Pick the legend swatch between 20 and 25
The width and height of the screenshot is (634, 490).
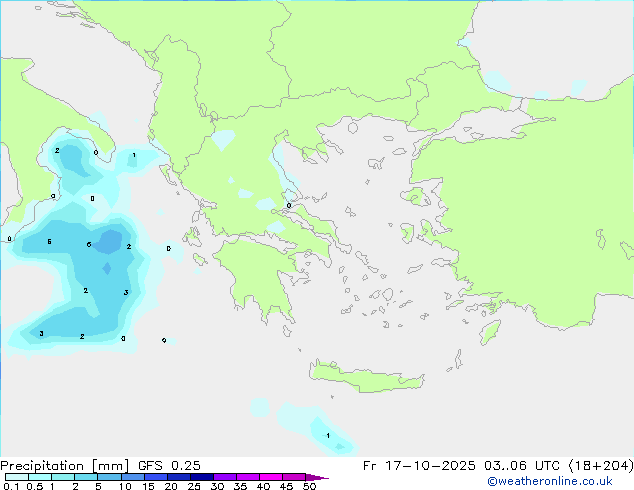coord(179,477)
